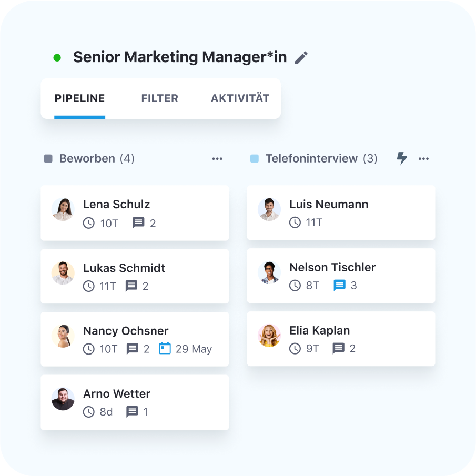This screenshot has height=476, width=476.
Task: Open Nancy Ochsner's calendar date icon
Action: 165,349
